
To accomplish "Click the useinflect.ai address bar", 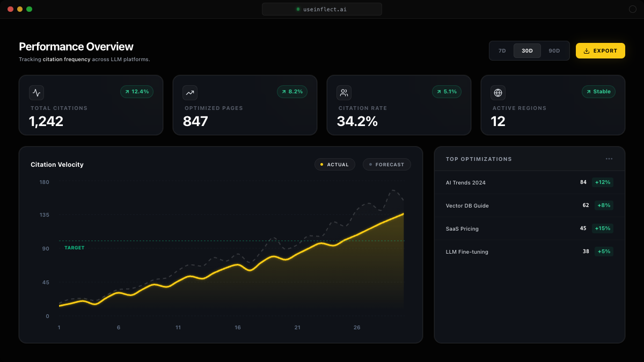I will (321, 9).
